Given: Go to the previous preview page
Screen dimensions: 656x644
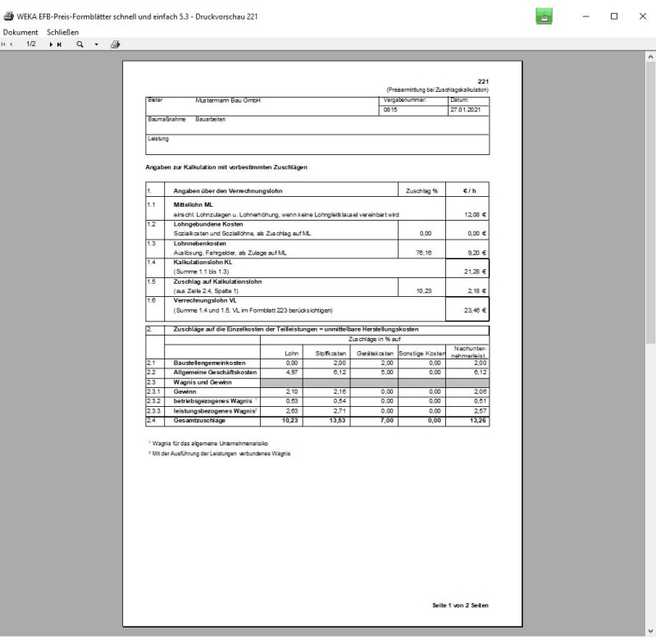Looking at the screenshot, I should pyautogui.click(x=12, y=43).
